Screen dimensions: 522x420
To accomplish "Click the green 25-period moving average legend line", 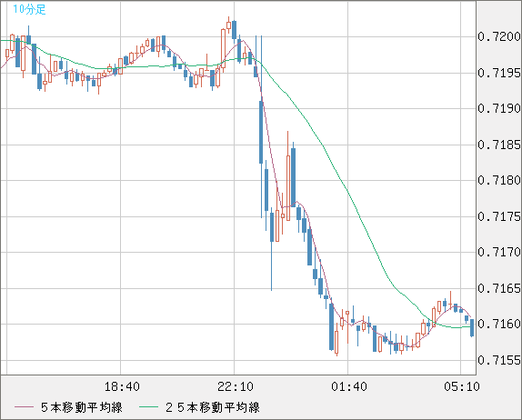I will pyautogui.click(x=148, y=407).
